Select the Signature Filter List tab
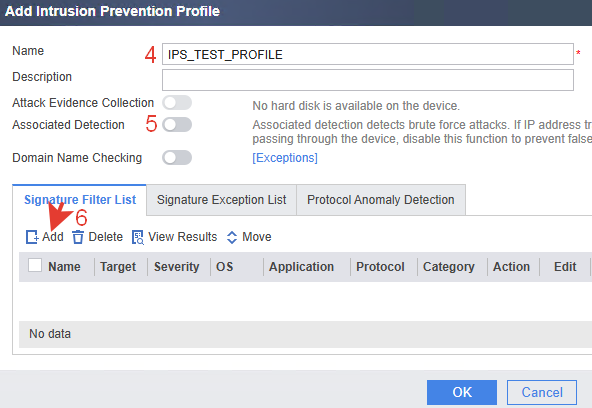 [80, 200]
